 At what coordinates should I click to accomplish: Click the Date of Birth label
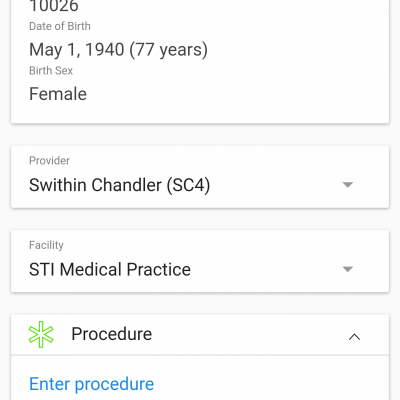point(60,26)
